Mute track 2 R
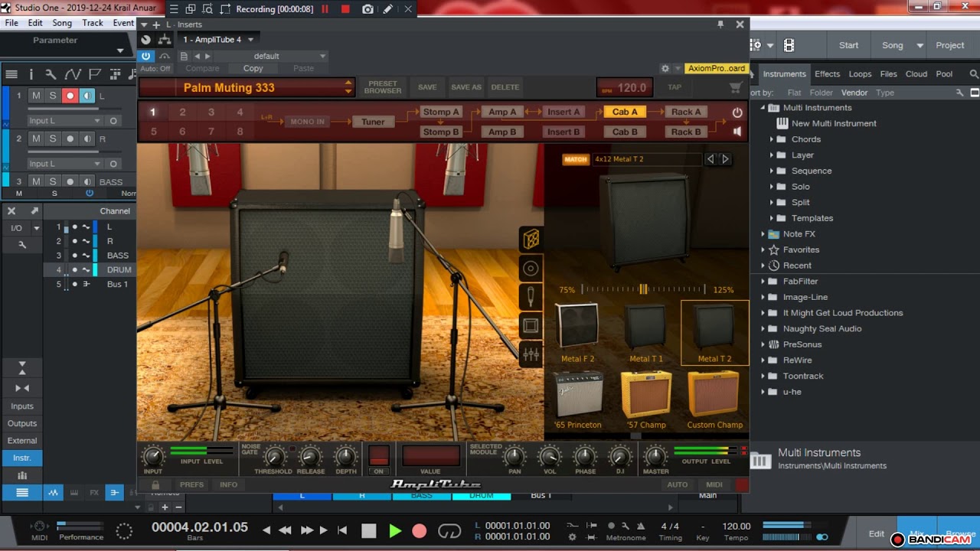 point(36,139)
